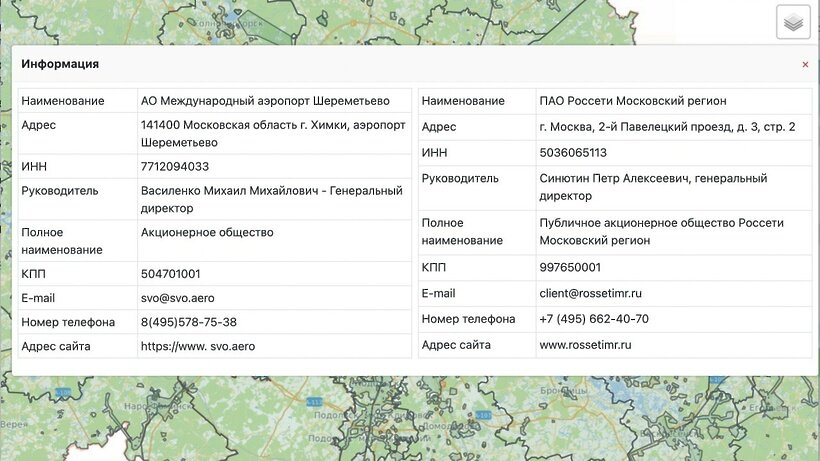Select КПП value 504701001
The width and height of the screenshot is (820, 461).
coord(275,273)
